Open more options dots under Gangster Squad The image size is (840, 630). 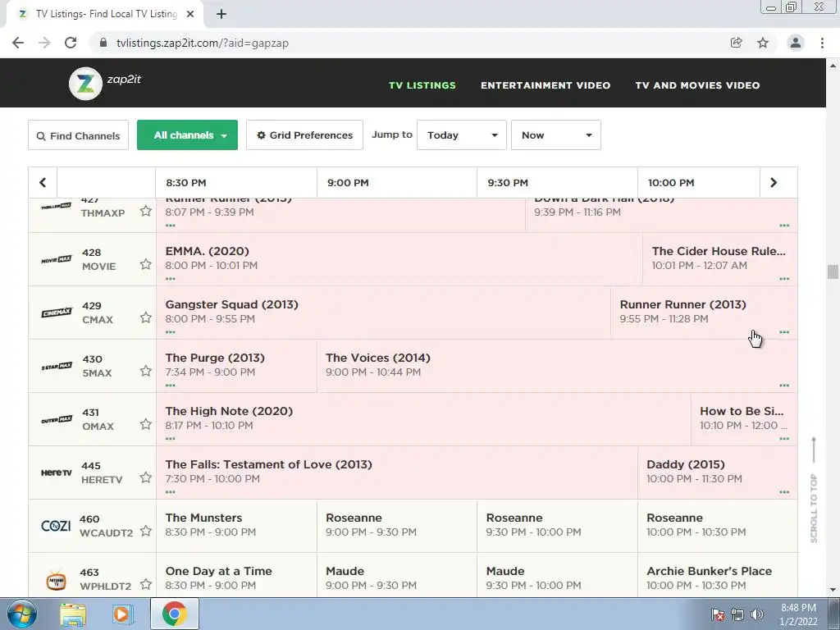coord(171,332)
